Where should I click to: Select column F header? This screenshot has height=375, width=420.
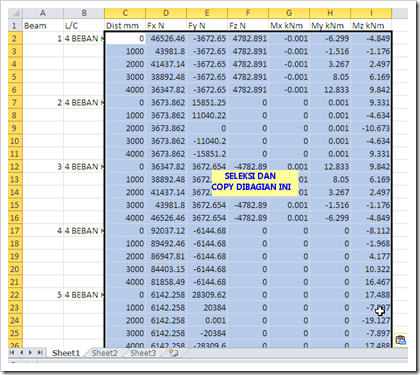point(248,13)
